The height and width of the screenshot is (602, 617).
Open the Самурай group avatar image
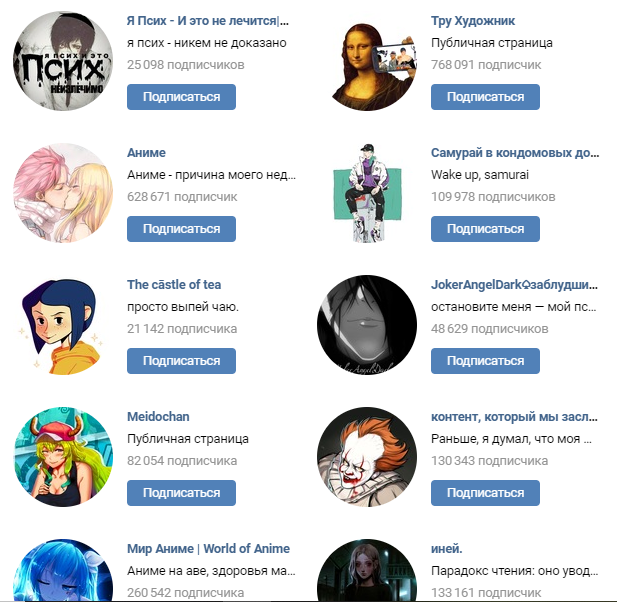367,193
